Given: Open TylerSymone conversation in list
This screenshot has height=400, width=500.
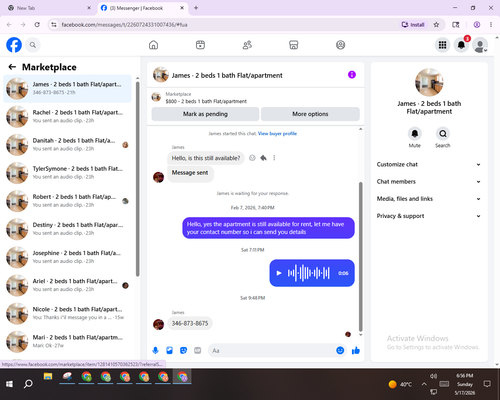Looking at the screenshot, I should click(x=67, y=173).
